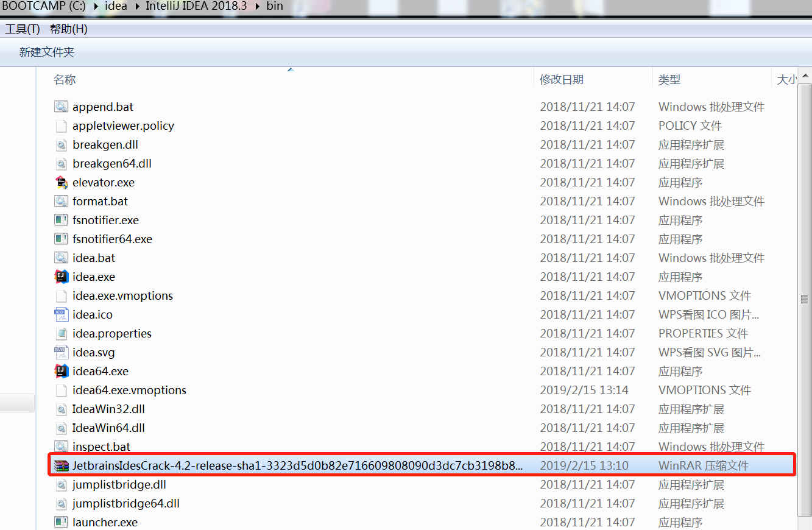This screenshot has height=530, width=812.
Task: Click the jumplistbridge.dll file icon
Action: pos(61,484)
